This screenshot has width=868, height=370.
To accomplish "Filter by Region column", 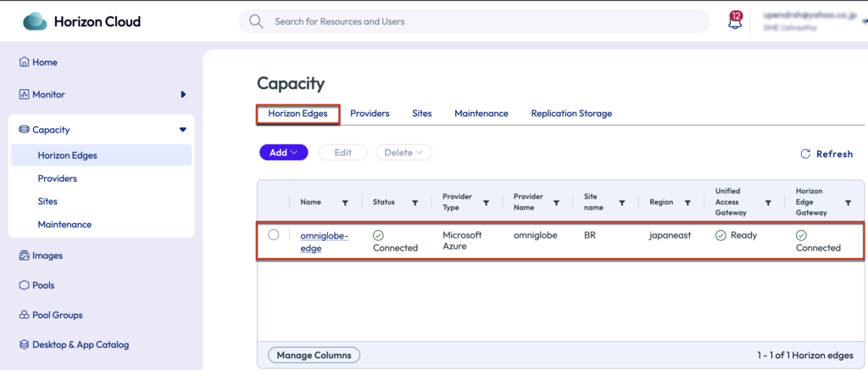I will [x=687, y=203].
